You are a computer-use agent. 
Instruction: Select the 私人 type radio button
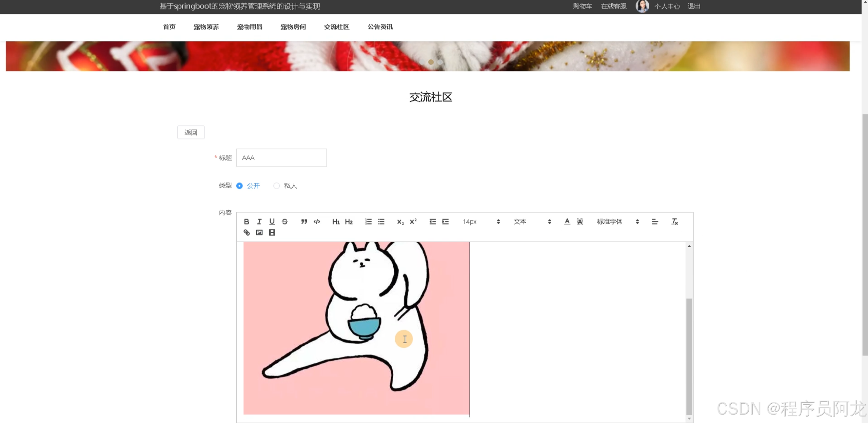point(277,186)
